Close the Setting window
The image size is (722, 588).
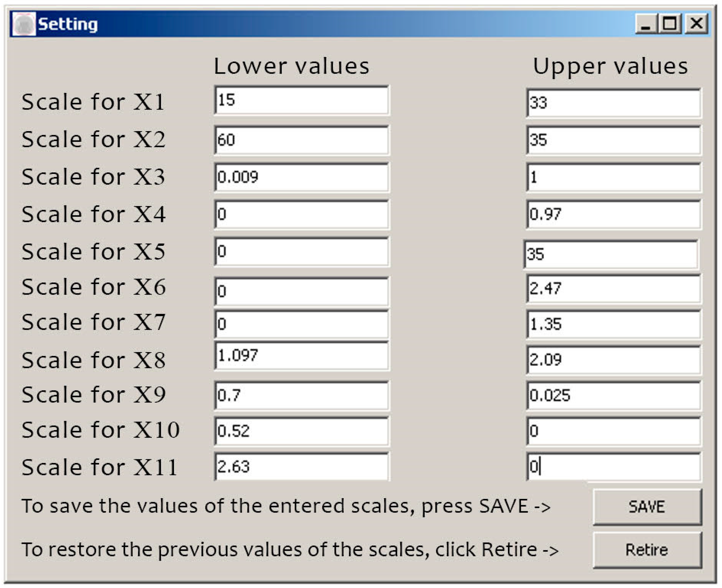696,24
